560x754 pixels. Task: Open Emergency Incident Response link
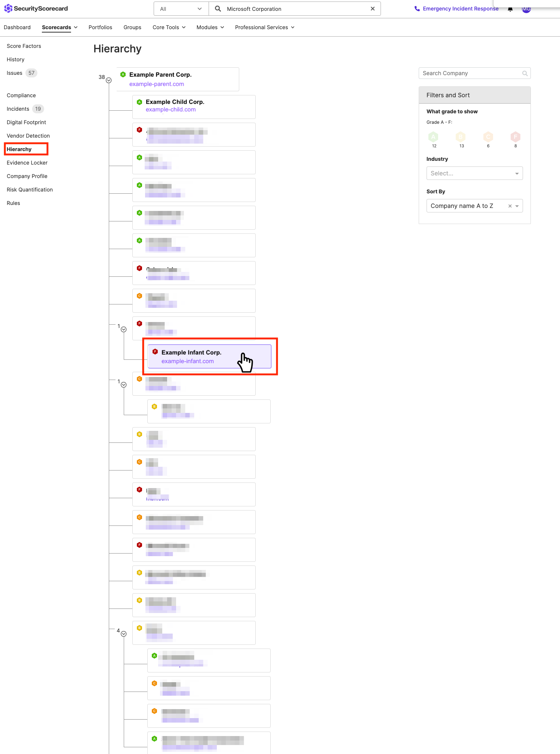click(461, 9)
